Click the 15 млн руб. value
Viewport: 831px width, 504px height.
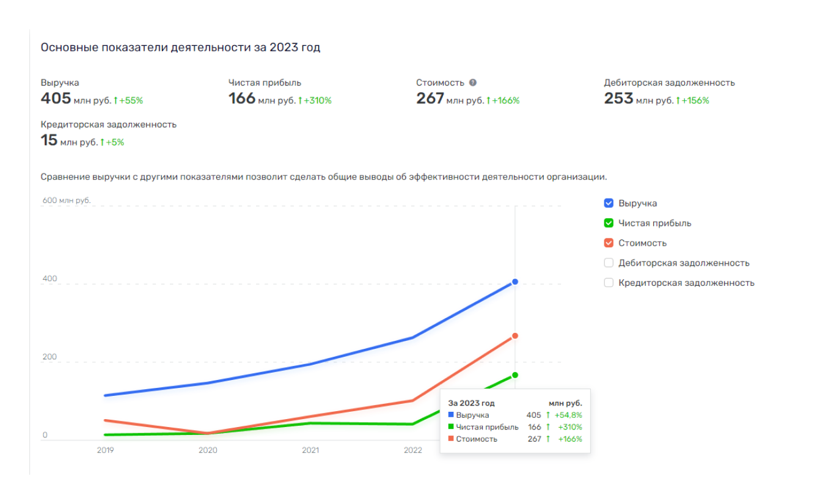[x=69, y=141]
